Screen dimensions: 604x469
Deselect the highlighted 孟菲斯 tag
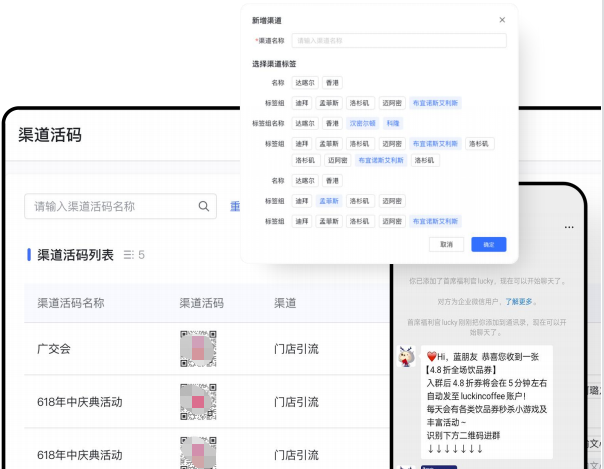point(329,201)
